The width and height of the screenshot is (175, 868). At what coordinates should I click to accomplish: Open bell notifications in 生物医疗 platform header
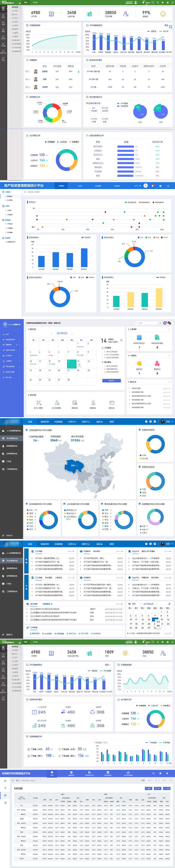pyautogui.click(x=160, y=773)
